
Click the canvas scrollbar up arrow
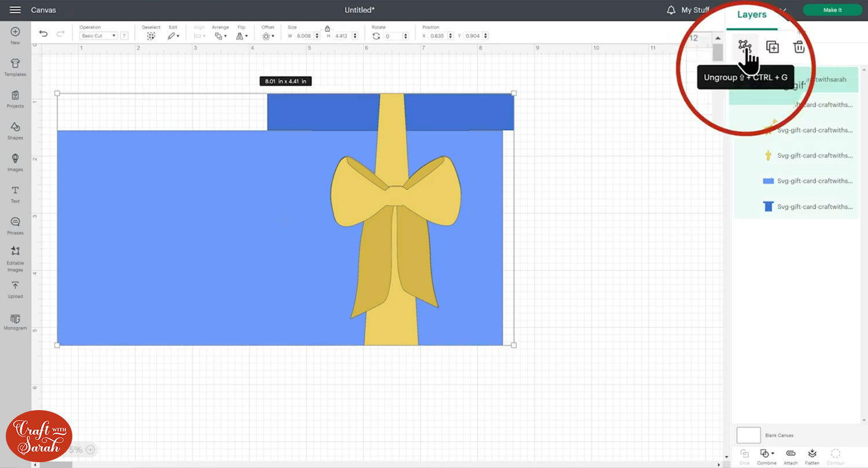tap(718, 38)
